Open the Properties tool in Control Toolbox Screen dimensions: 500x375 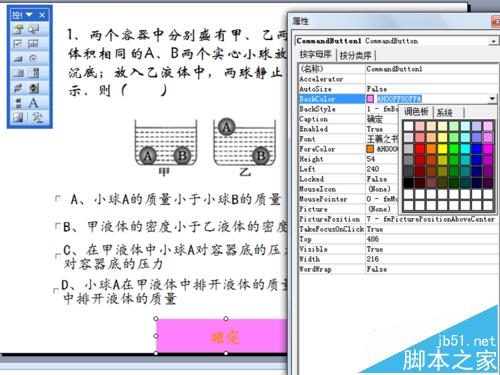(x=18, y=29)
